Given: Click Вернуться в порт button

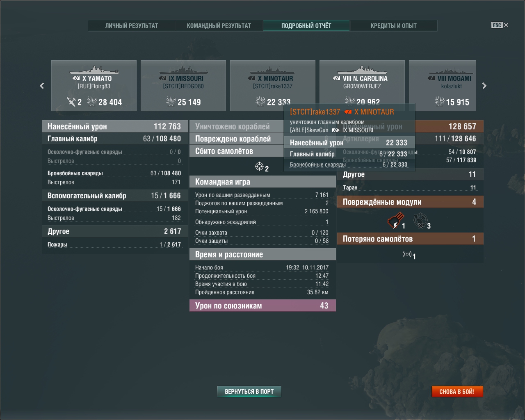Looking at the screenshot, I should point(249,392).
